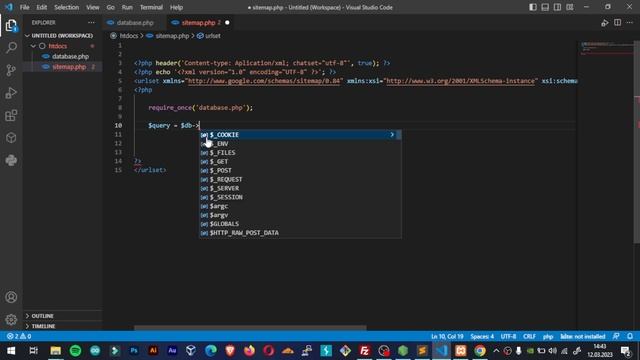The image size is (640, 360).
Task: Open errors and warnings count in status bar
Action: 19,336
